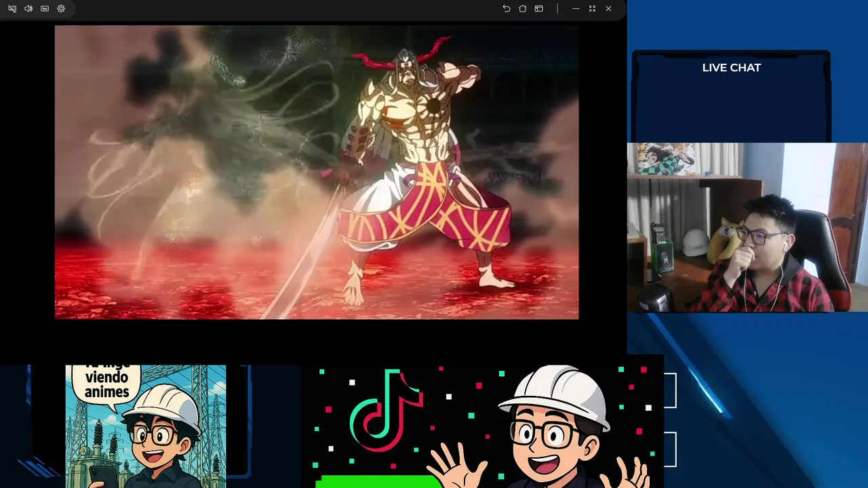The height and width of the screenshot is (488, 868).
Task: Click the back arrow icon in title bar
Action: [x=506, y=9]
